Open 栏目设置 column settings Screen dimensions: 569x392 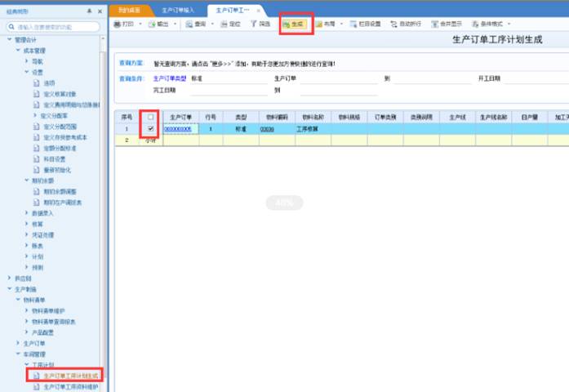click(x=365, y=24)
